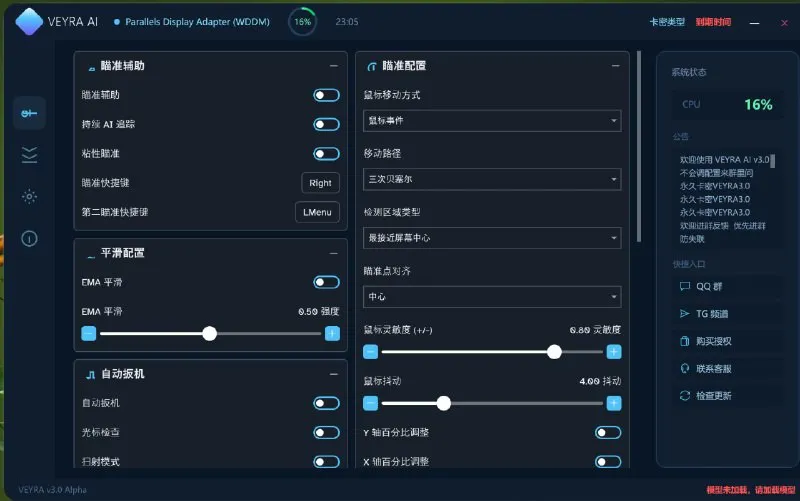Open the TG 频道 link
800x501 pixels.
pos(726,314)
